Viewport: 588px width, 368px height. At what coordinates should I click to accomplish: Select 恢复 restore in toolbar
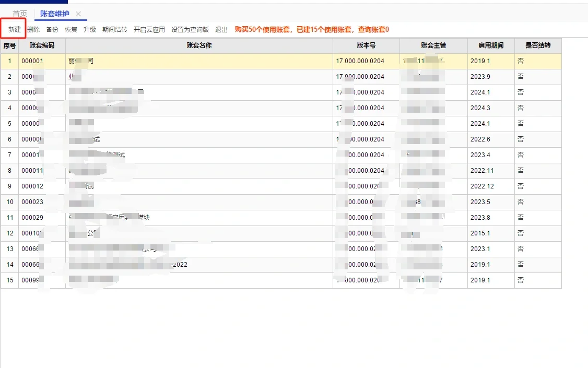pos(71,30)
